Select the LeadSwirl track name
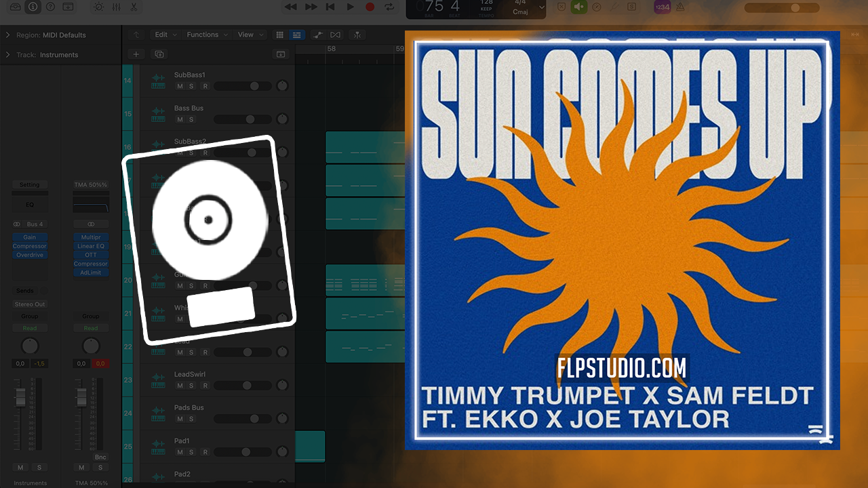 click(x=190, y=374)
